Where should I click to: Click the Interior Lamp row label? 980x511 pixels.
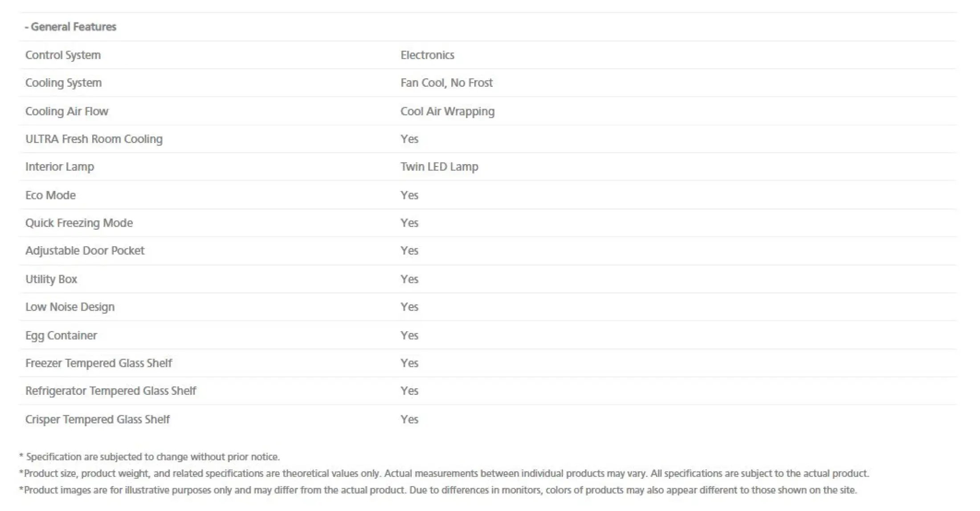click(x=59, y=167)
